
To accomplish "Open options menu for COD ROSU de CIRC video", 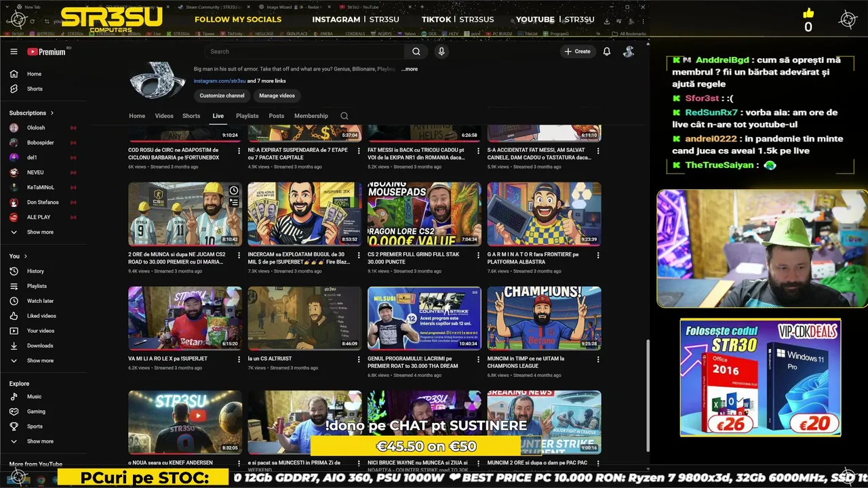I will pyautogui.click(x=239, y=150).
